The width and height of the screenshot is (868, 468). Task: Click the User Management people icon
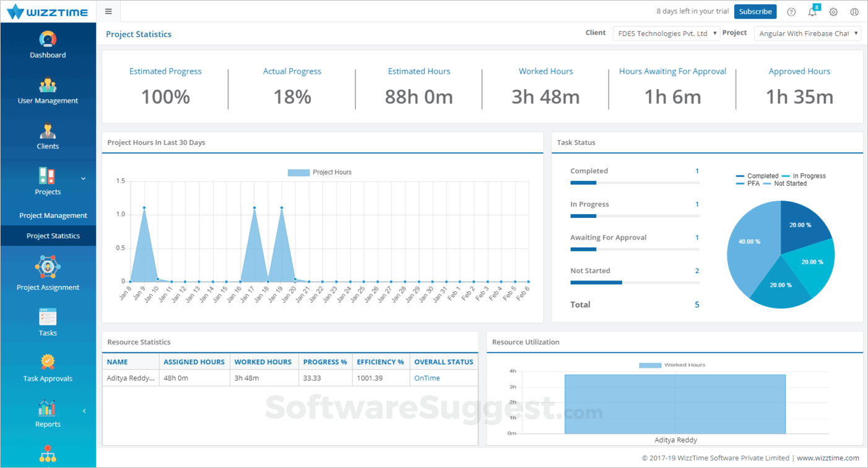point(48,85)
